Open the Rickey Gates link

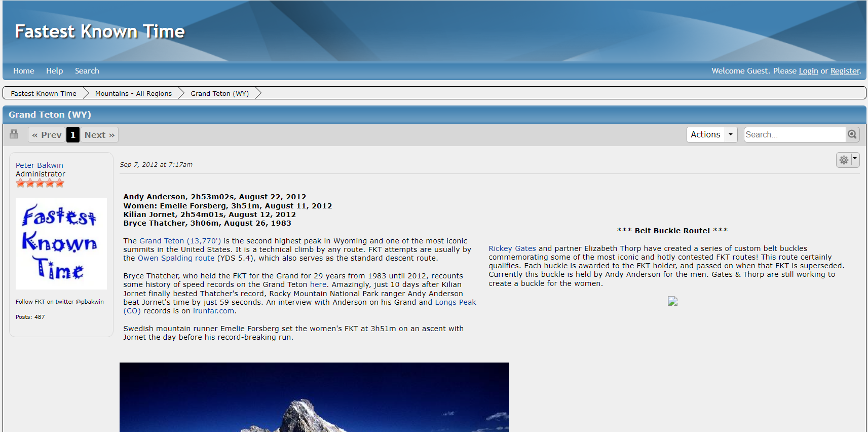click(x=512, y=248)
